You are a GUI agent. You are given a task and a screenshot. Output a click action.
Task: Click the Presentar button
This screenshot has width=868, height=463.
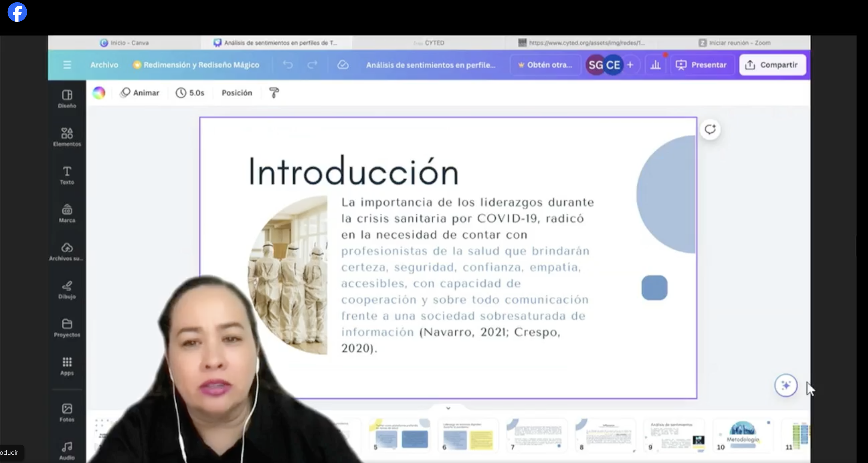pos(702,65)
